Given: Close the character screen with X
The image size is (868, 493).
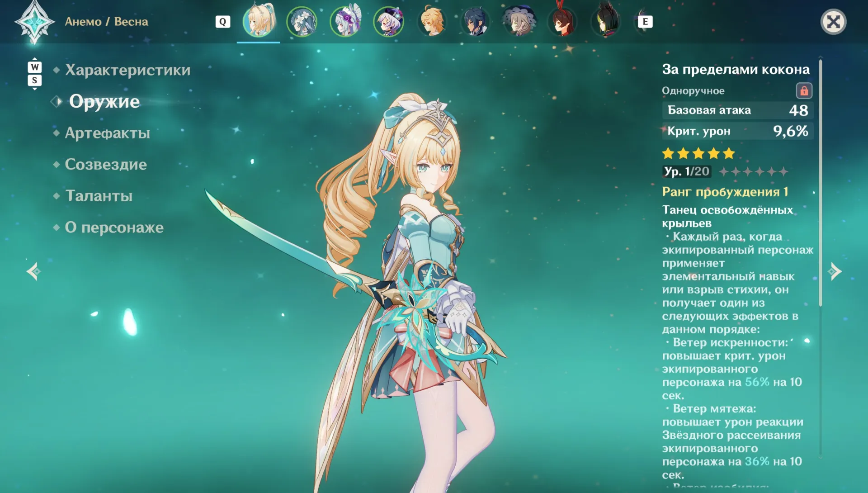Looking at the screenshot, I should (833, 22).
